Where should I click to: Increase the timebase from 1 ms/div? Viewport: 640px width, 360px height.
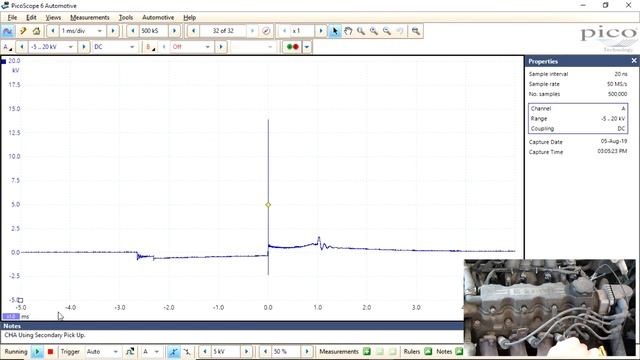(x=113, y=31)
